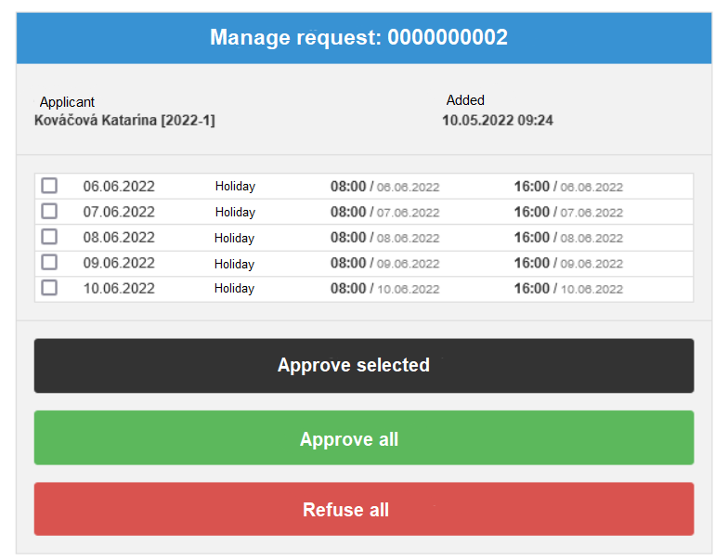Mark the 10.06.2022 row checkbox
The width and height of the screenshot is (728, 560).
(49, 288)
